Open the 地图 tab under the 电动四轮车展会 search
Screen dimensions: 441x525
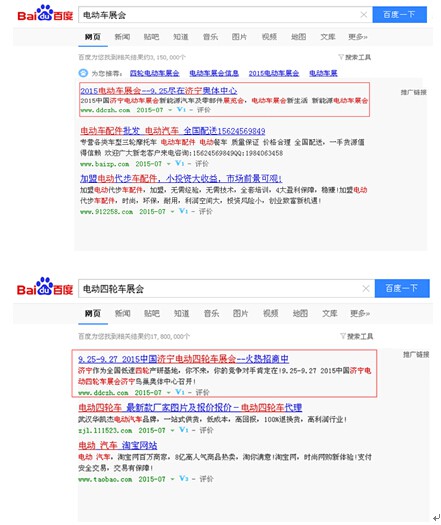300,313
